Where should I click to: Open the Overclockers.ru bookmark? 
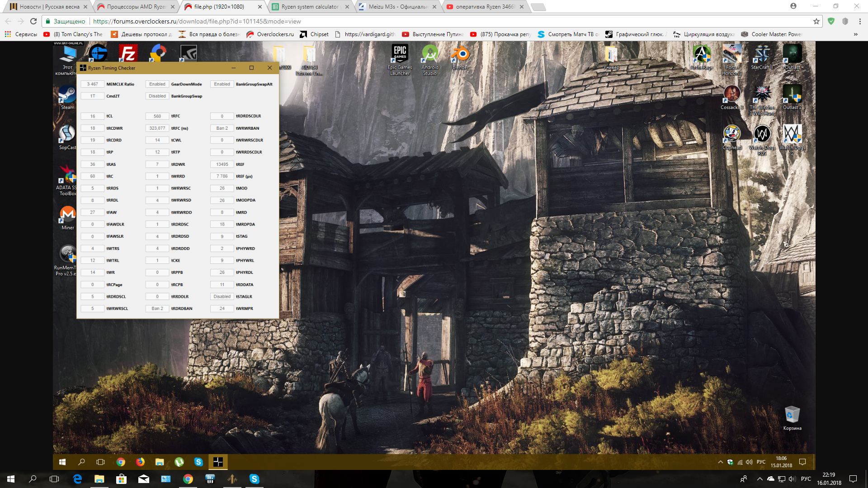(x=270, y=34)
